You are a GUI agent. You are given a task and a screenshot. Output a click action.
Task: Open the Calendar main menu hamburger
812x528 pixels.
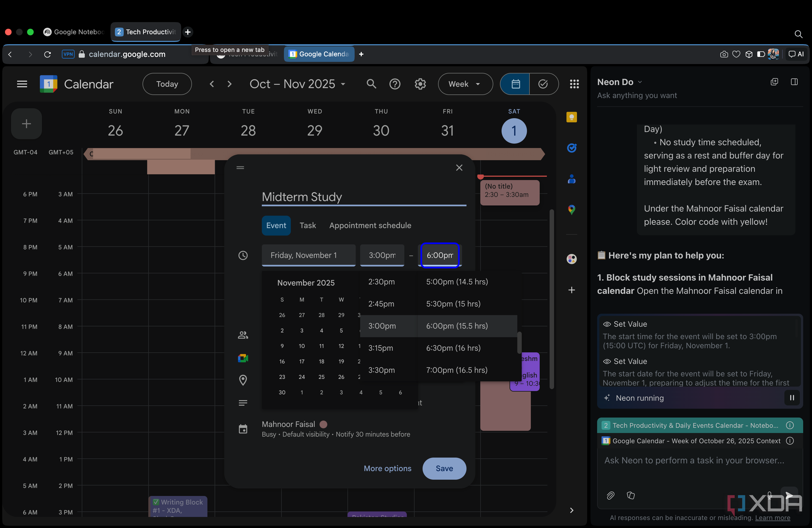coord(22,84)
